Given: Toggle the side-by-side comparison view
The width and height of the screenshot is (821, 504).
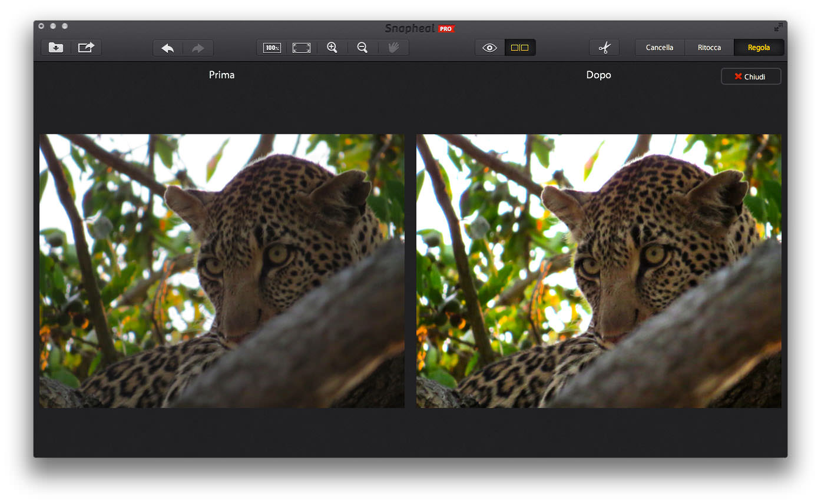Looking at the screenshot, I should point(520,48).
